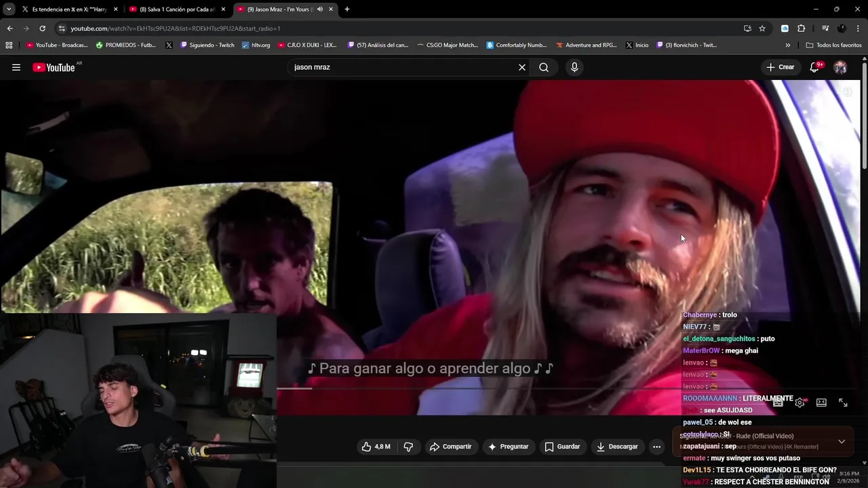Reload the current page
Viewport: 868px width, 488px height.
pos(42,28)
